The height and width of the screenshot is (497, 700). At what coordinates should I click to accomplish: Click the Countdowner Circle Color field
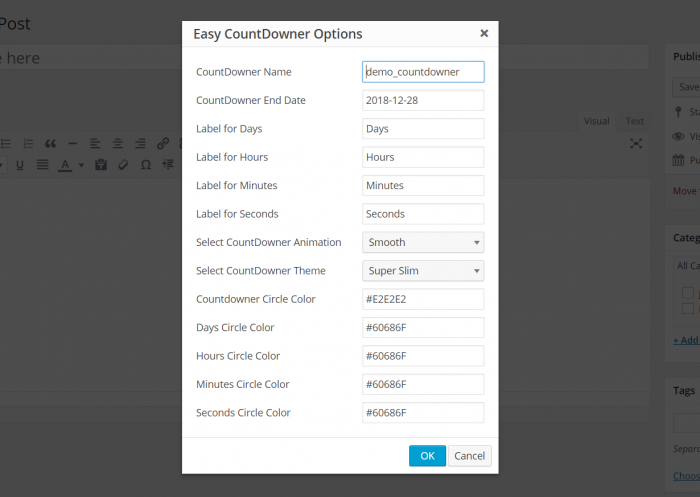click(423, 299)
